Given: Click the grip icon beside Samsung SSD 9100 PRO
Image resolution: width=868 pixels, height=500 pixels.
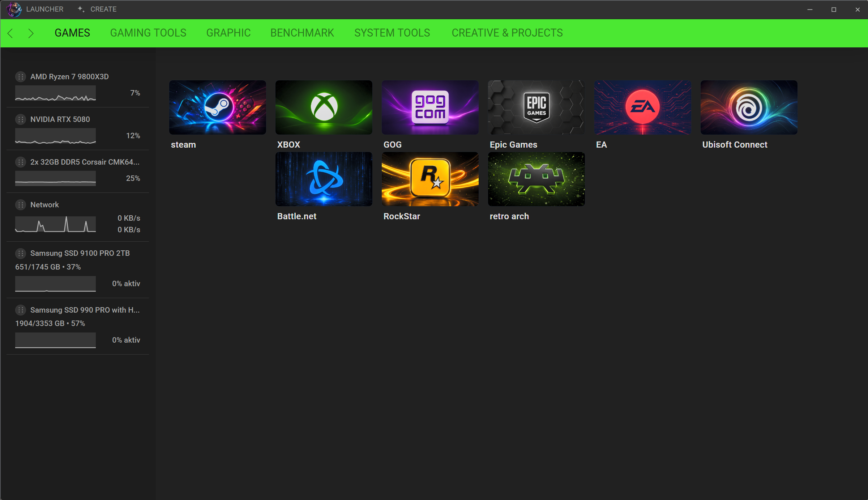Looking at the screenshot, I should pos(21,253).
